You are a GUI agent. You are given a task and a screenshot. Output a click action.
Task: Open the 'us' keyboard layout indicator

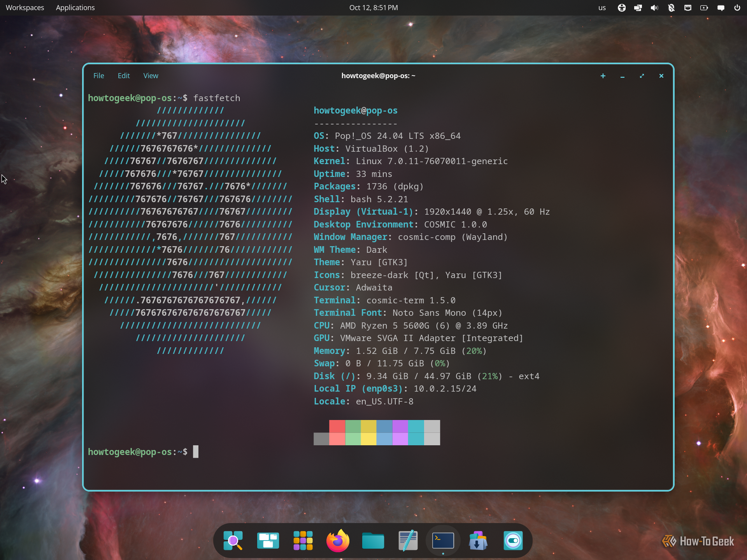602,8
